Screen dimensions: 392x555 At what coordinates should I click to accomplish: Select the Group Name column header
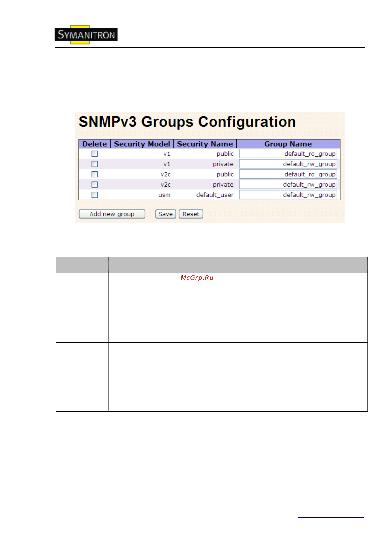click(x=288, y=144)
